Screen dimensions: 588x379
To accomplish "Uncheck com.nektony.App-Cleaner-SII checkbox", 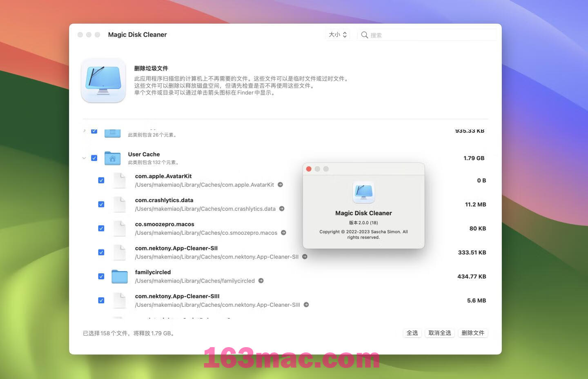I will pyautogui.click(x=101, y=252).
